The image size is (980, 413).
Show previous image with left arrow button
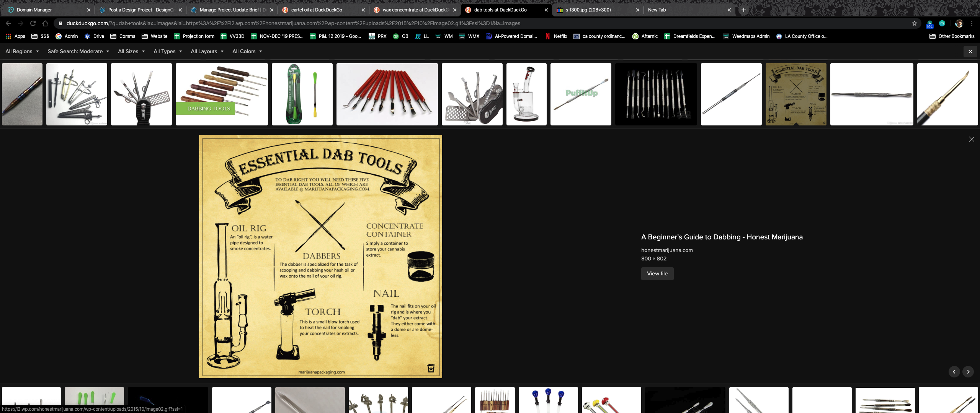point(954,372)
